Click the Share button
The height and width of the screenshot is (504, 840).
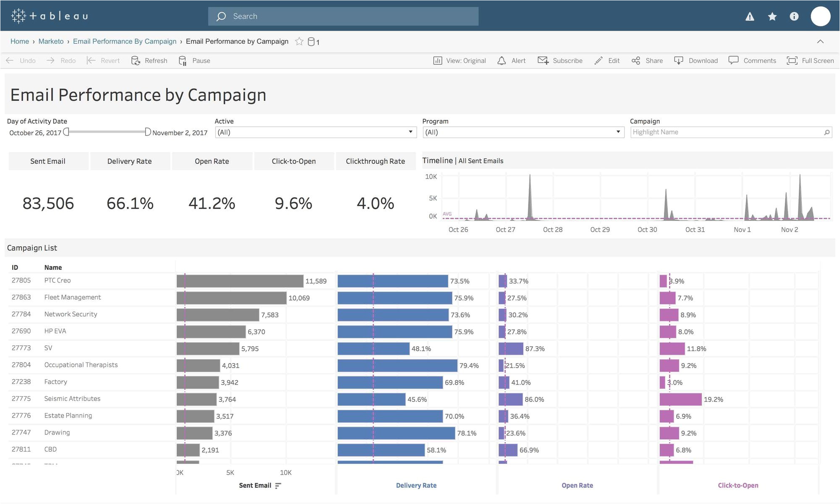click(x=647, y=60)
